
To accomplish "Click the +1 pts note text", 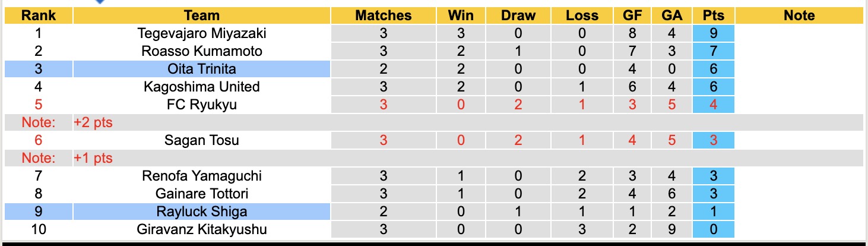I will click(93, 158).
